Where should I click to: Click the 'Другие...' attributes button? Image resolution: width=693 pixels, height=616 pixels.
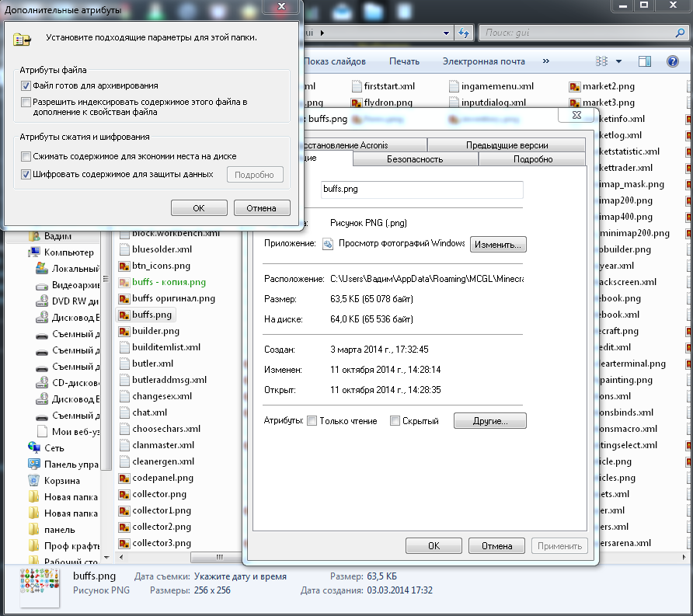click(x=489, y=421)
